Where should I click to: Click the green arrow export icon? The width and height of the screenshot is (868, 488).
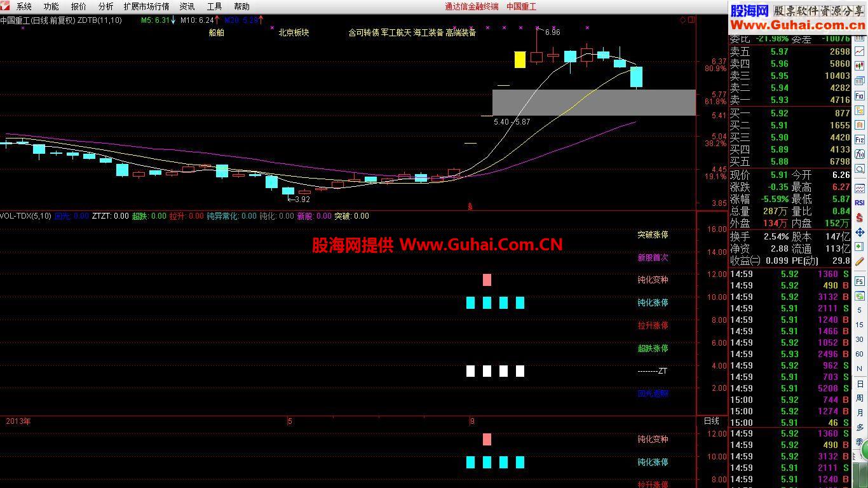[860, 247]
